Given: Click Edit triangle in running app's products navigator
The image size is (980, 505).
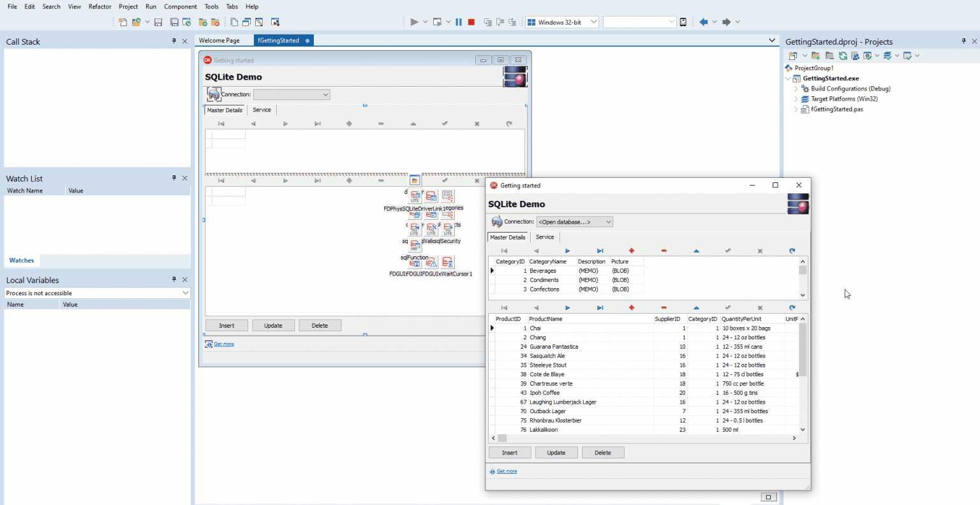Looking at the screenshot, I should coord(696,308).
